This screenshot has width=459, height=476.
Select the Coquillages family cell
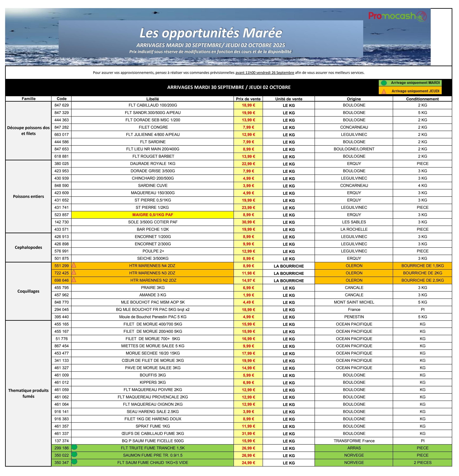click(28, 291)
